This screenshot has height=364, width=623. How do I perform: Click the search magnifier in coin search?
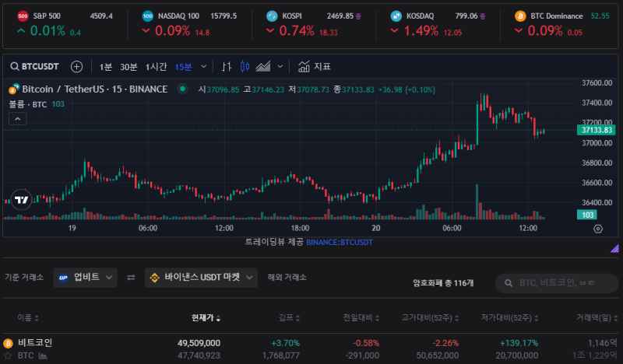(x=509, y=283)
